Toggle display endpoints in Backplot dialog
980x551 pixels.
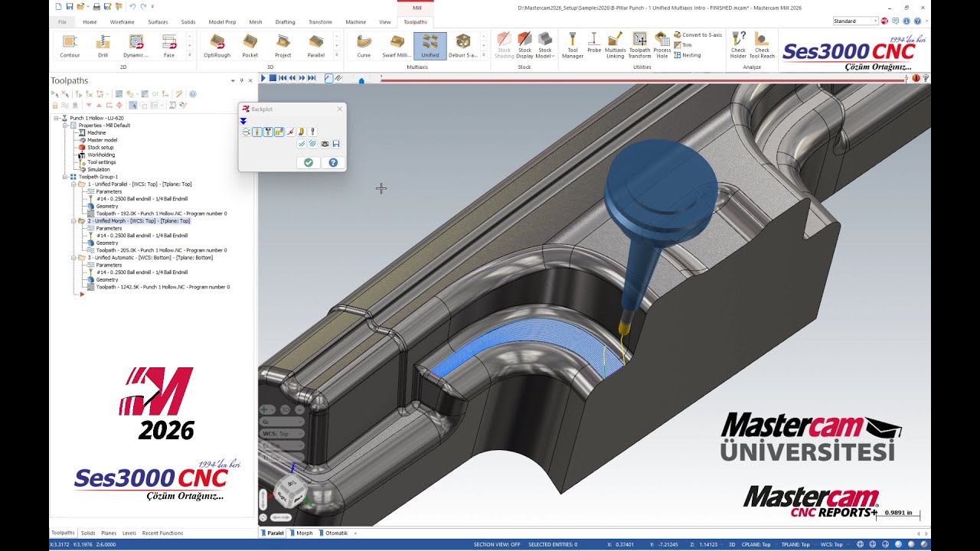point(291,132)
